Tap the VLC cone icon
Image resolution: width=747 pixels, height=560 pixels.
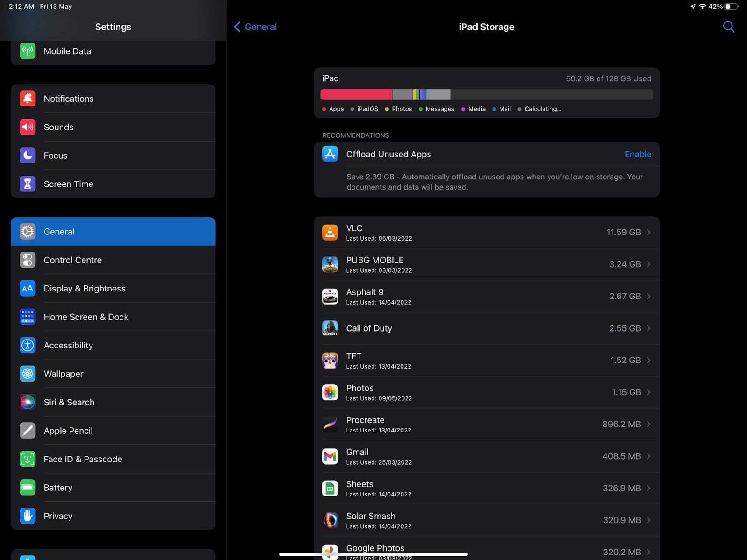[330, 232]
